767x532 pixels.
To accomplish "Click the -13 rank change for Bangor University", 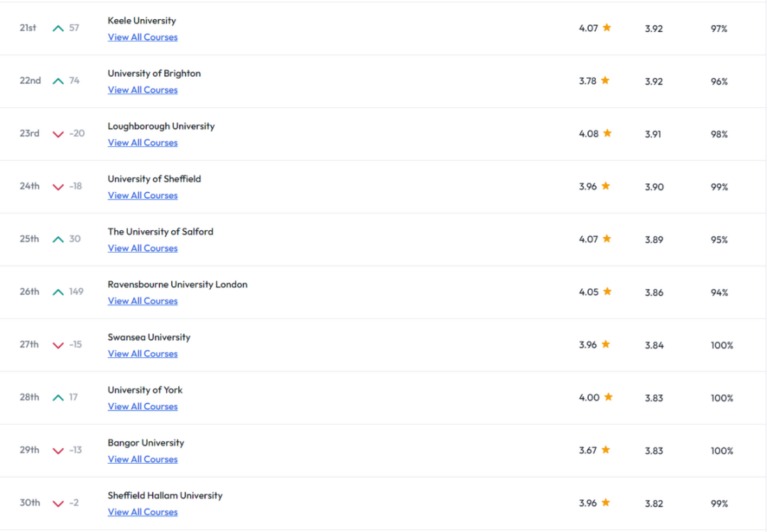I will coord(75,450).
